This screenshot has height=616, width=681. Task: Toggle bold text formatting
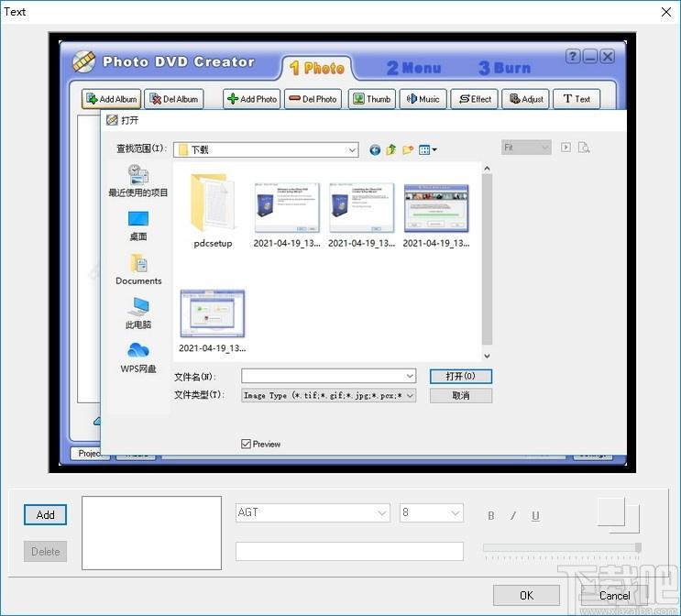pyautogui.click(x=490, y=516)
